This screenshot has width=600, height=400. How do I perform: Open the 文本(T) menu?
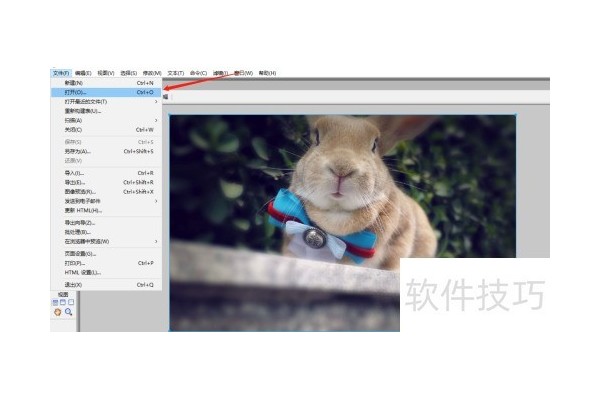176,73
